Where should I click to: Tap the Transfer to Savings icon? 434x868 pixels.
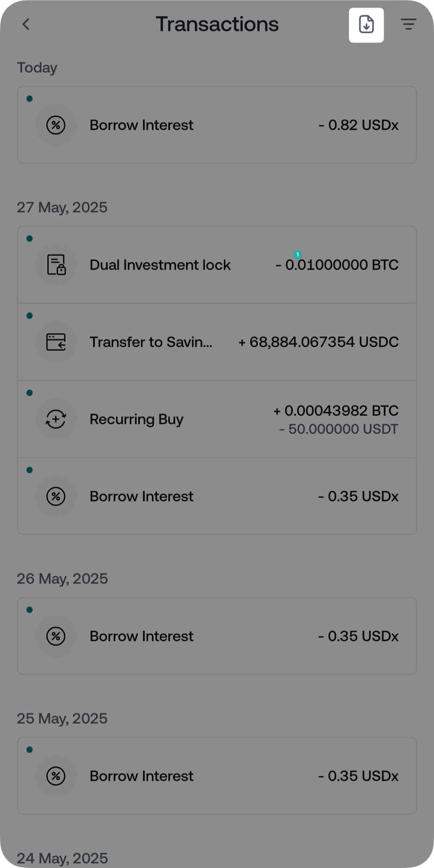56,342
